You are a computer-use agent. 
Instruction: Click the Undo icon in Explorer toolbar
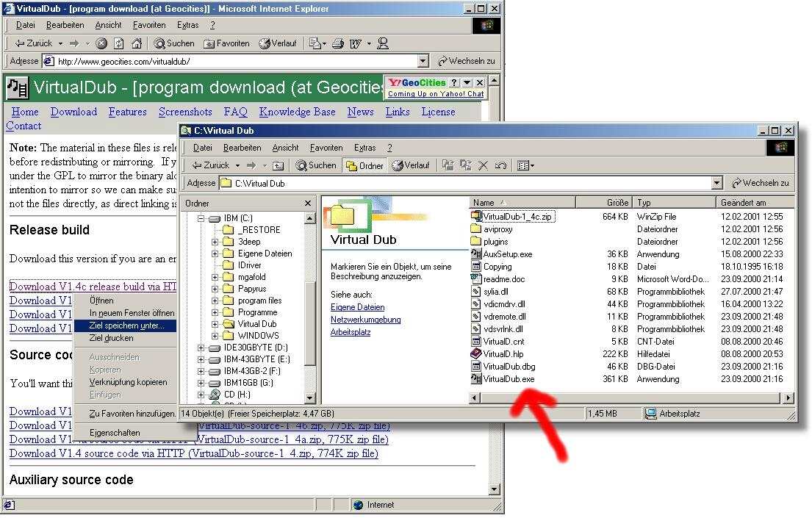click(x=500, y=165)
